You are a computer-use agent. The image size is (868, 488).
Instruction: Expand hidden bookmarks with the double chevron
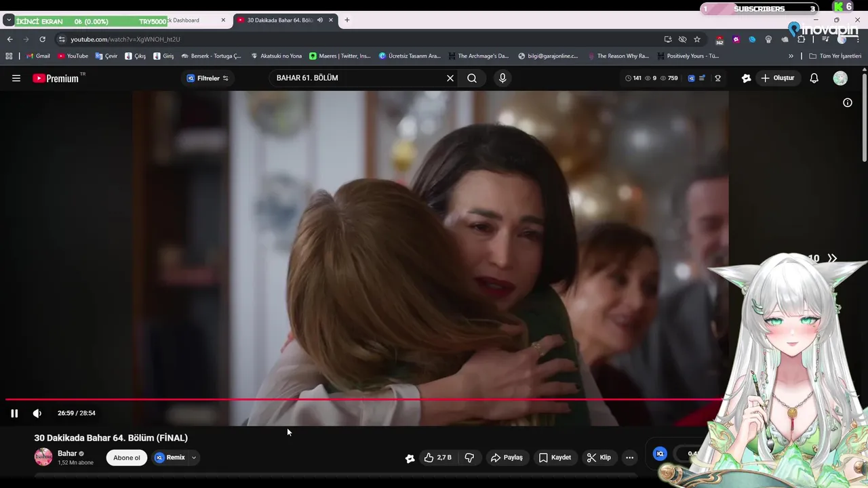tap(791, 56)
